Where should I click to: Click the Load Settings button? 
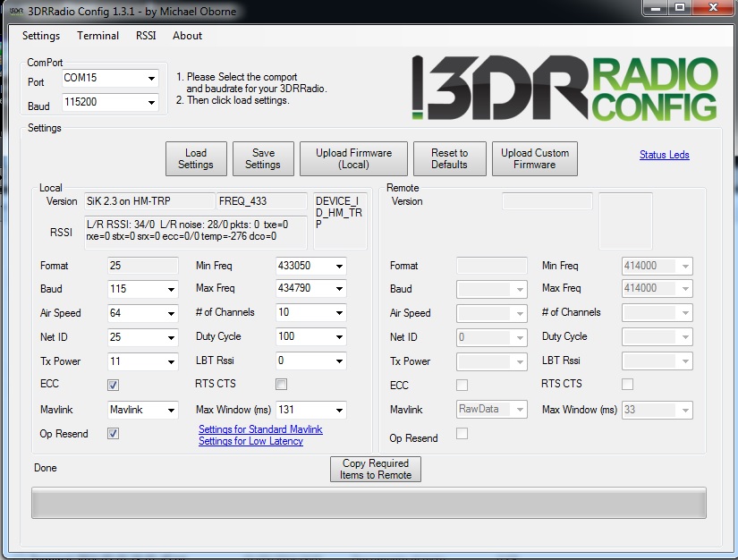pyautogui.click(x=196, y=158)
